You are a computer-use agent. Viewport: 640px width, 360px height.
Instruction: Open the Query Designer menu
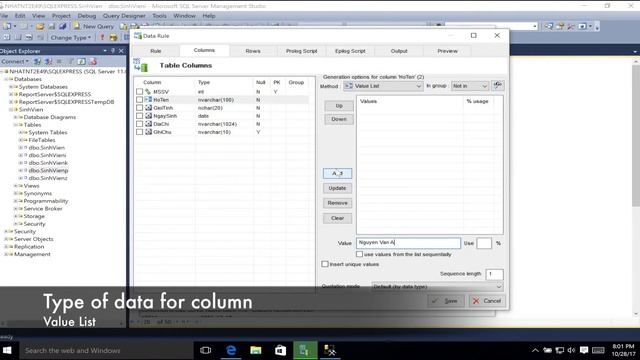click(124, 16)
